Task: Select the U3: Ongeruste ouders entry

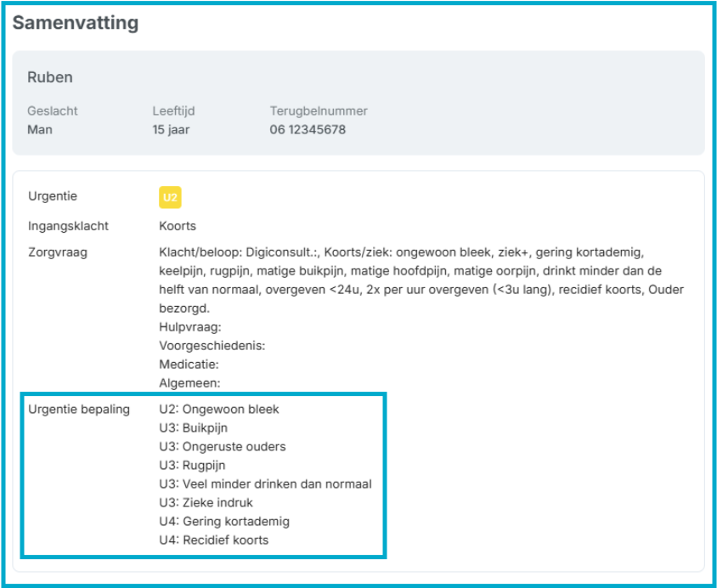Action: tap(223, 446)
